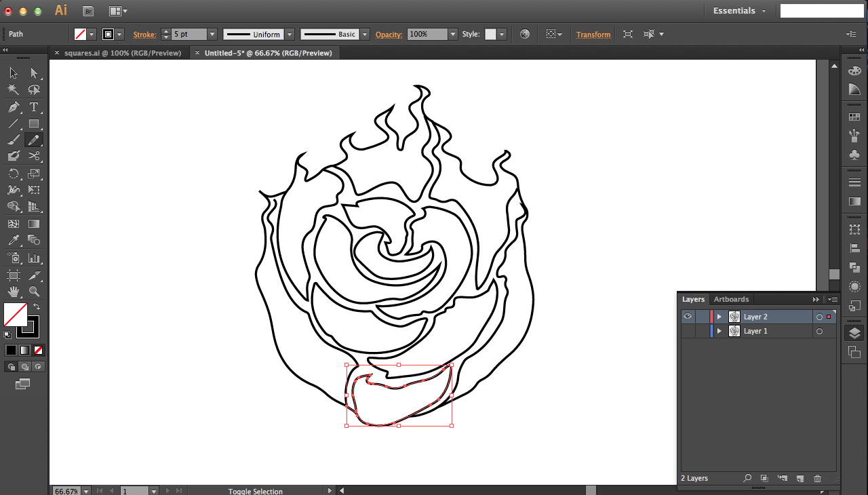
Task: Choose the Scissors tool
Action: pos(34,157)
